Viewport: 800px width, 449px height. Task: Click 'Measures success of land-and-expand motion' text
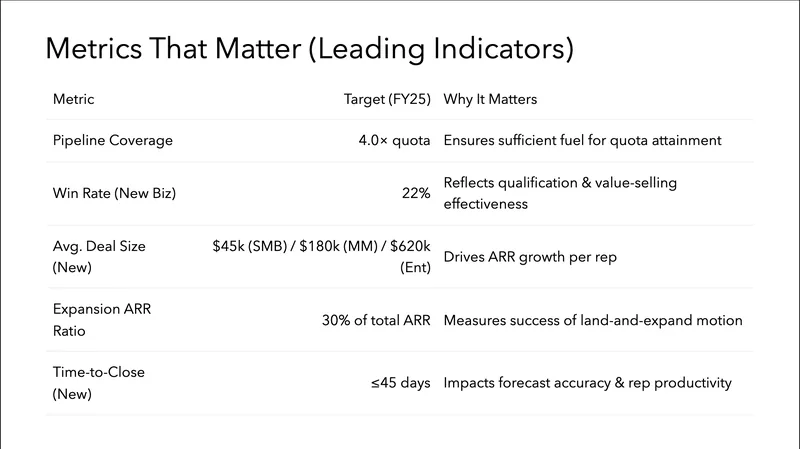(593, 320)
